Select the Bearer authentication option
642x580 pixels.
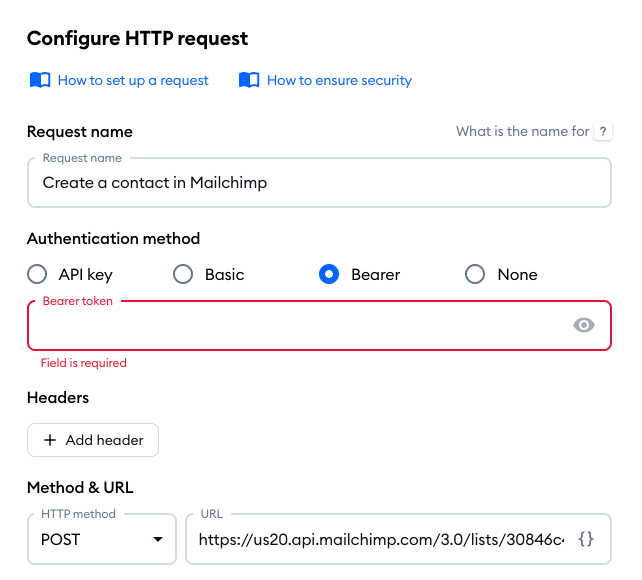point(329,274)
